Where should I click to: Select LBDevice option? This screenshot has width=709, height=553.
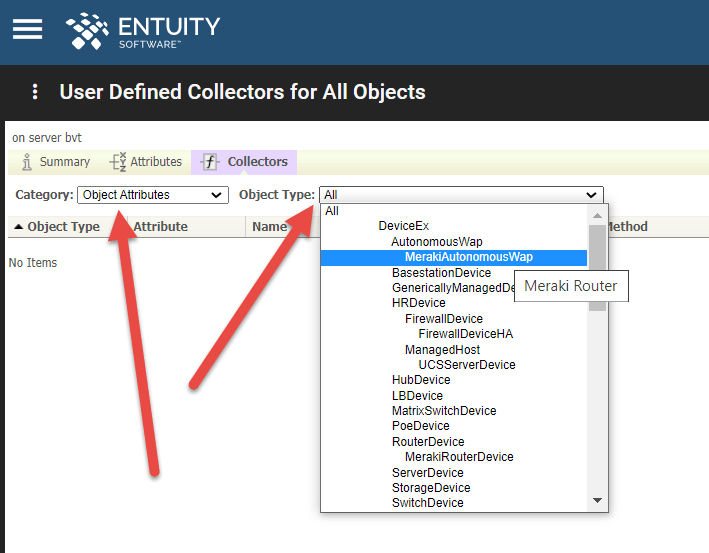(x=454, y=396)
